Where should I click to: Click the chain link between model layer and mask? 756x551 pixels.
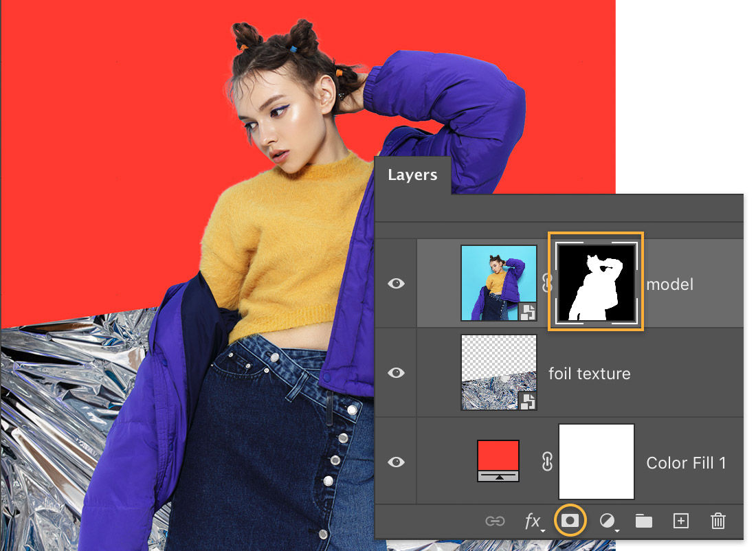(x=546, y=284)
